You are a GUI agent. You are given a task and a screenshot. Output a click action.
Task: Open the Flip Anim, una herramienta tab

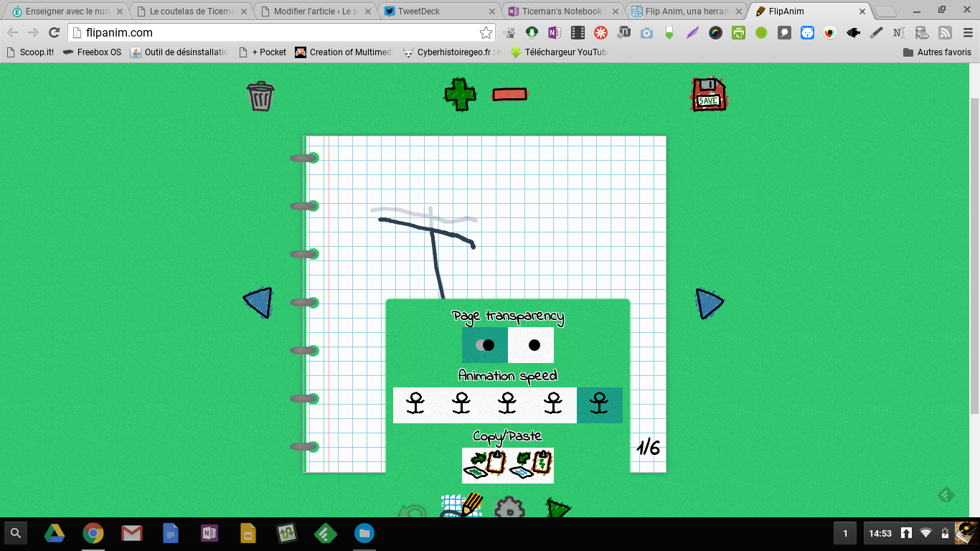pyautogui.click(x=685, y=11)
